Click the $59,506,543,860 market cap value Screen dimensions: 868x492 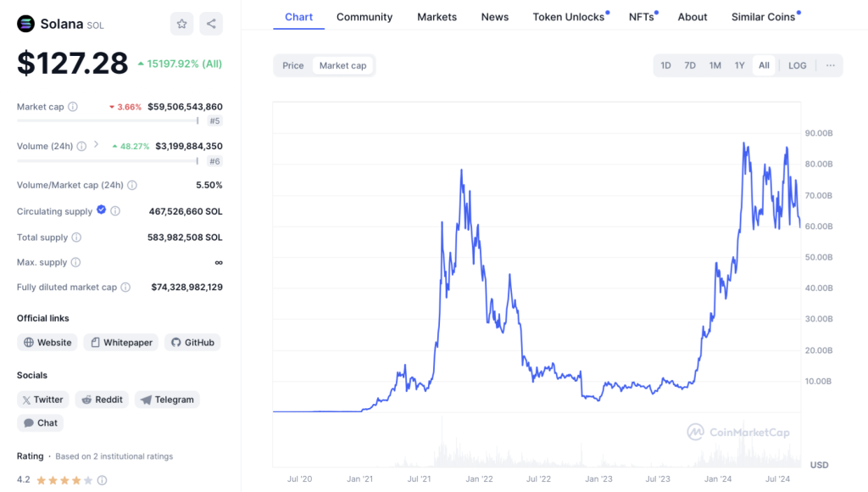click(x=185, y=106)
